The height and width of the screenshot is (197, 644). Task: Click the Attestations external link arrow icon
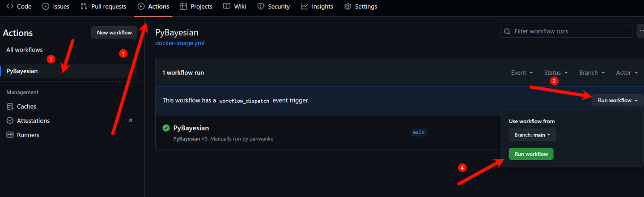(130, 120)
